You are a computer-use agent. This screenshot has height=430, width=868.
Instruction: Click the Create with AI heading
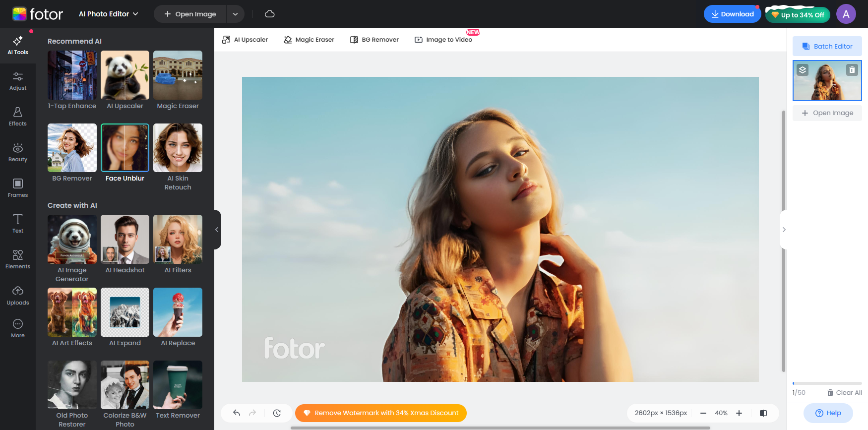click(72, 205)
